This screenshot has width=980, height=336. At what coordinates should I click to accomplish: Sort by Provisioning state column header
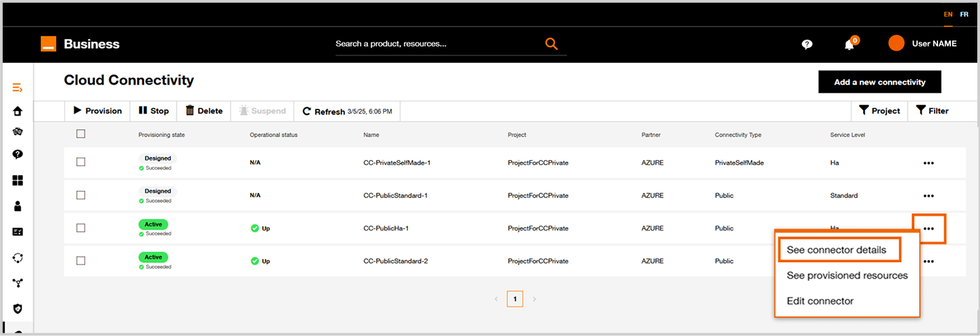tap(161, 135)
